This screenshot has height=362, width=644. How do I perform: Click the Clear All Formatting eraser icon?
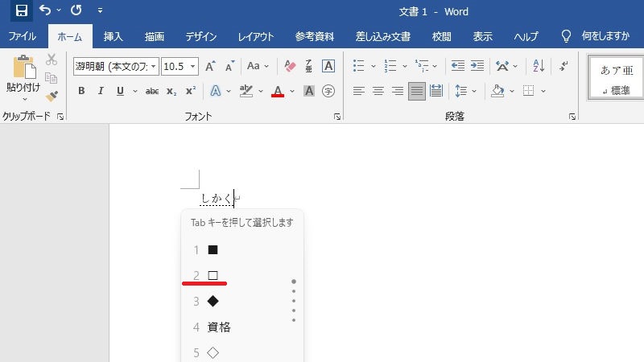pos(291,66)
